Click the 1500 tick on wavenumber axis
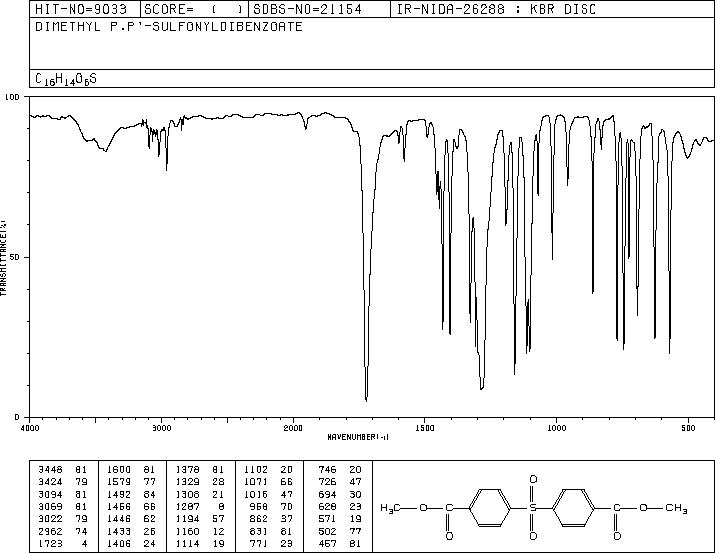 click(x=425, y=428)
